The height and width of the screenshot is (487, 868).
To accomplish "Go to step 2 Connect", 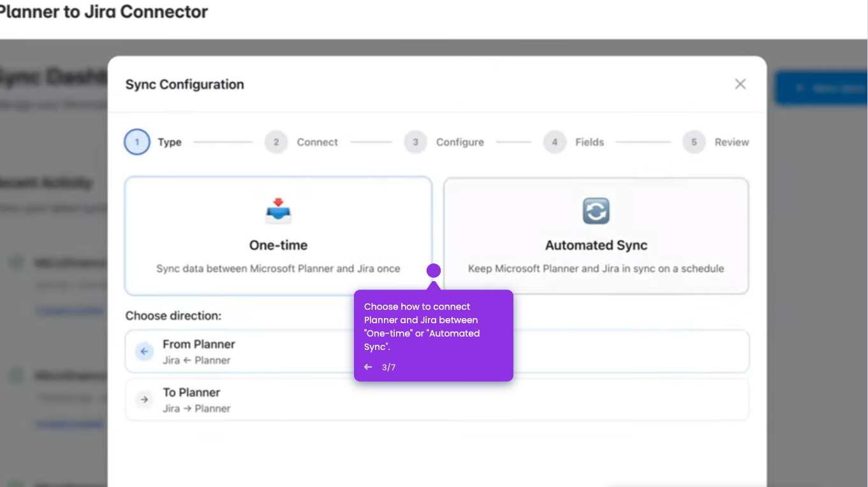I will (x=301, y=142).
